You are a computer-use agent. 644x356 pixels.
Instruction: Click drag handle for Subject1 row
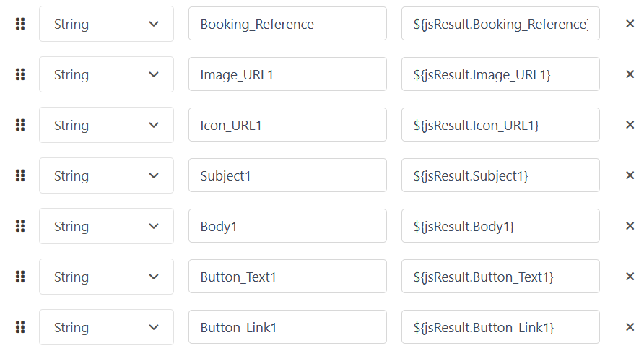pos(20,175)
